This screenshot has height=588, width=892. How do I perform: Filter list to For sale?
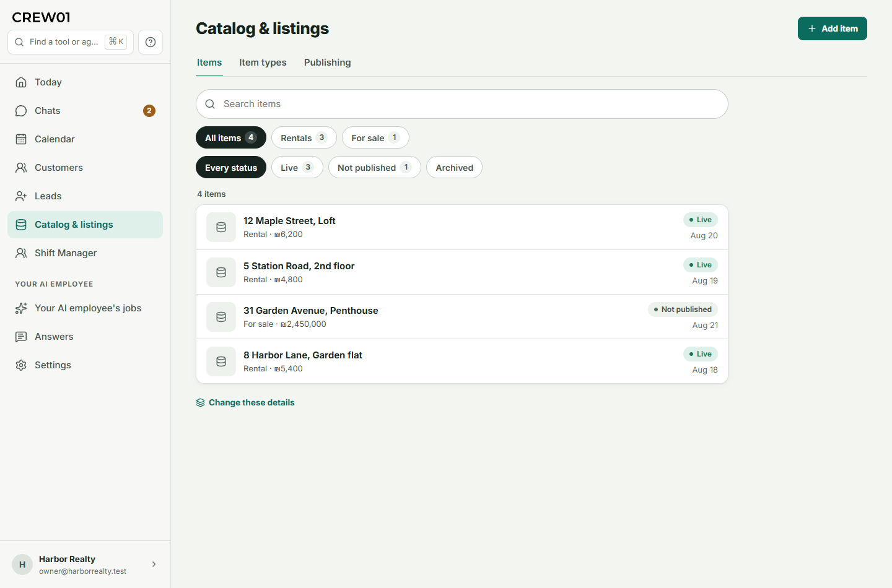pos(375,137)
